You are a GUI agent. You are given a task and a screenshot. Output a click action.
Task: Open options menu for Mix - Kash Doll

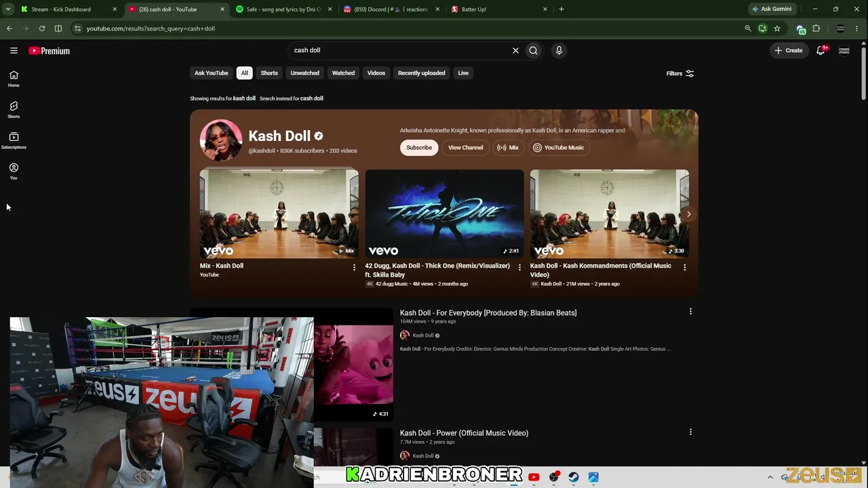(x=354, y=268)
